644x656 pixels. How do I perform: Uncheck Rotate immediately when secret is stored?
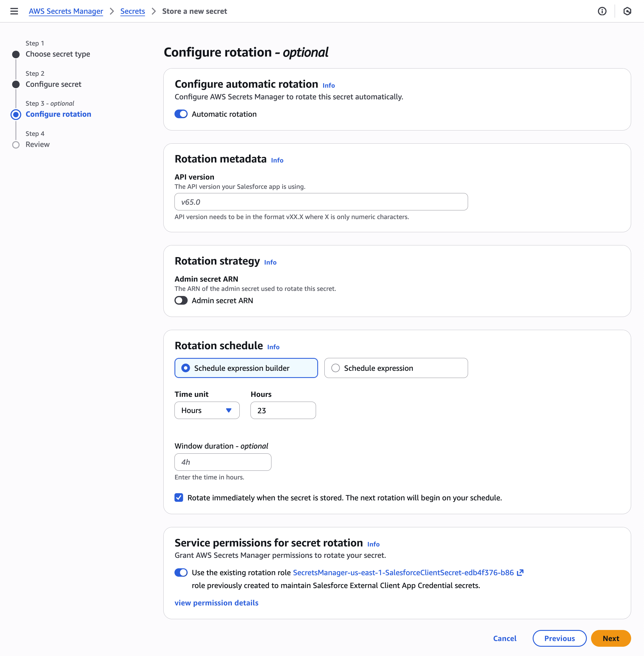coord(179,498)
